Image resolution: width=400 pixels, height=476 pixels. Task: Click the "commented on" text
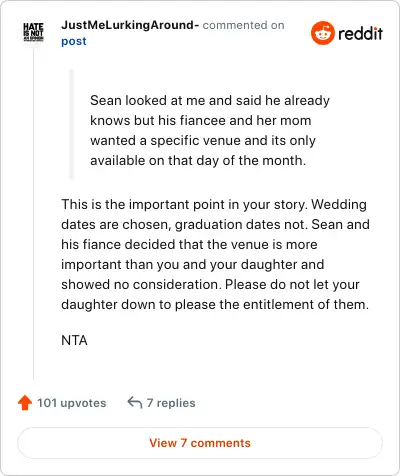(244, 25)
